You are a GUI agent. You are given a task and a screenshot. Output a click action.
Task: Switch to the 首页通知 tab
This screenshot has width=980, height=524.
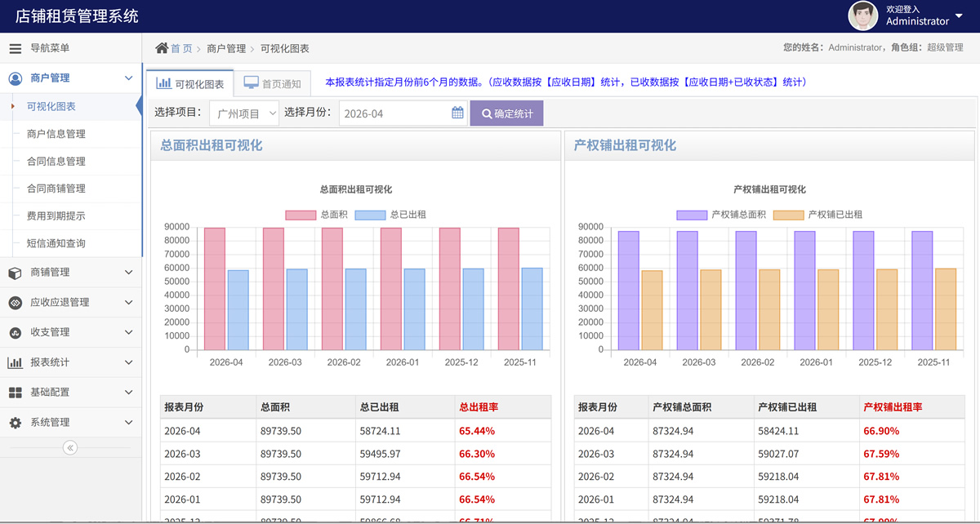point(274,83)
